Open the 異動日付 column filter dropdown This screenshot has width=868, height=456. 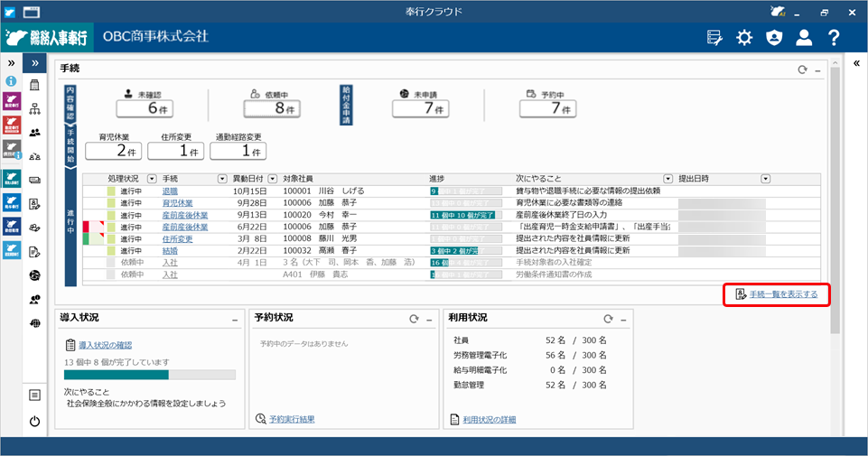click(x=270, y=179)
